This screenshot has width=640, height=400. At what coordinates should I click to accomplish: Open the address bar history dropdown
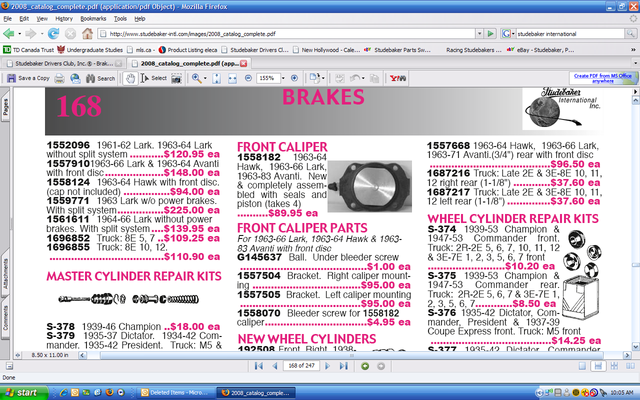coord(480,33)
